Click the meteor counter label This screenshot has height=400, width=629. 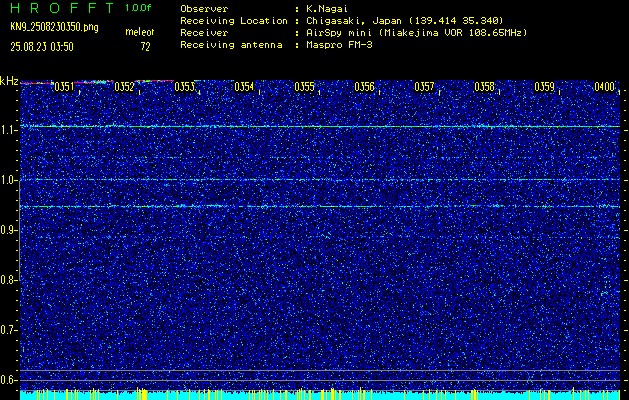[x=140, y=32]
